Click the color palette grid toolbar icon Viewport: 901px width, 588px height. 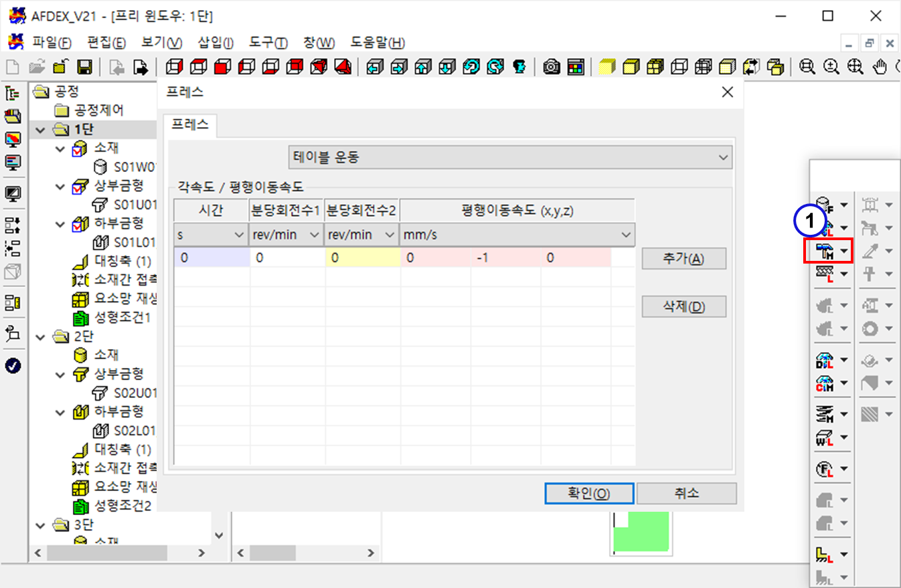(x=576, y=67)
